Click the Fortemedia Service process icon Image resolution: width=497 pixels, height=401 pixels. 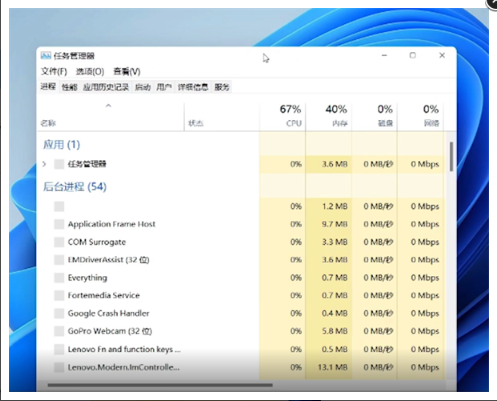point(59,295)
